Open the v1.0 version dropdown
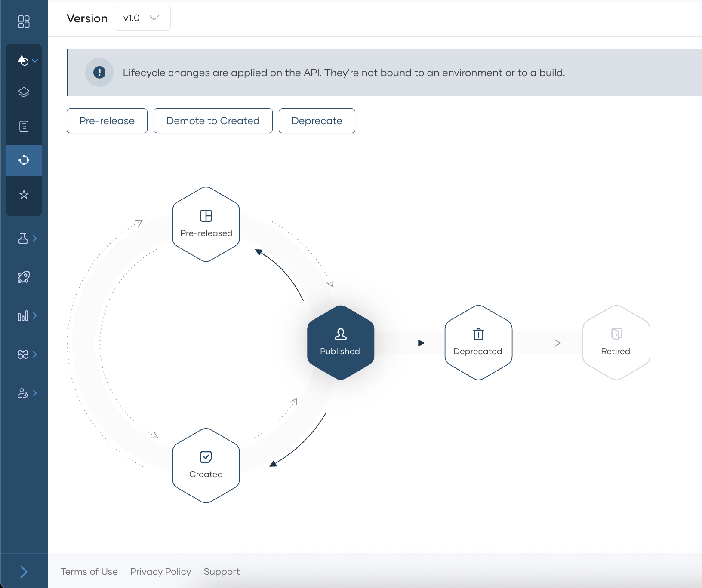The image size is (702, 588). (142, 18)
